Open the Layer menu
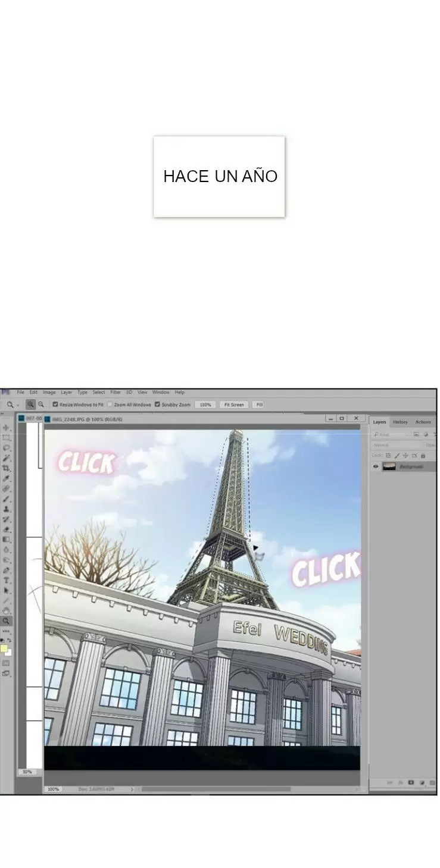The width and height of the screenshot is (440, 868). pyautogui.click(x=66, y=392)
